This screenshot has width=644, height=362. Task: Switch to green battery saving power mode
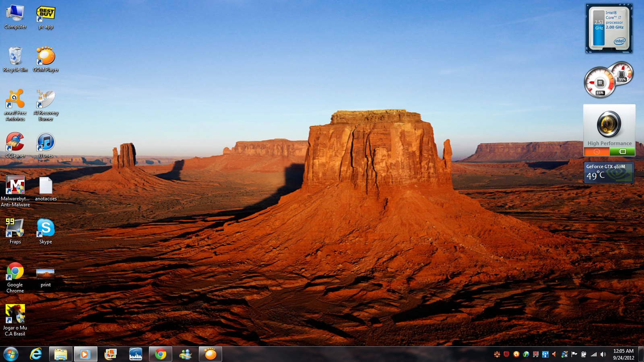pyautogui.click(x=622, y=152)
